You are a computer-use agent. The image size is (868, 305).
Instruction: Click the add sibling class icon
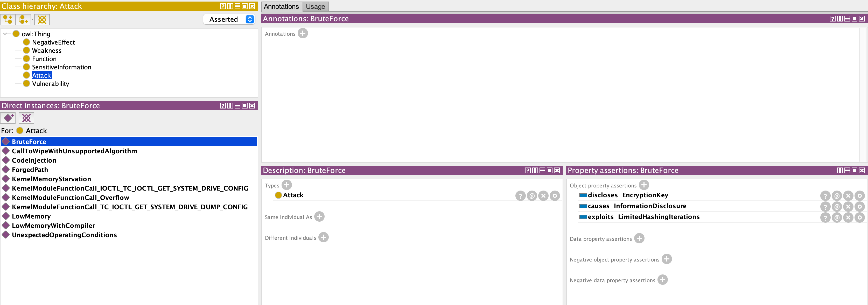(x=23, y=19)
